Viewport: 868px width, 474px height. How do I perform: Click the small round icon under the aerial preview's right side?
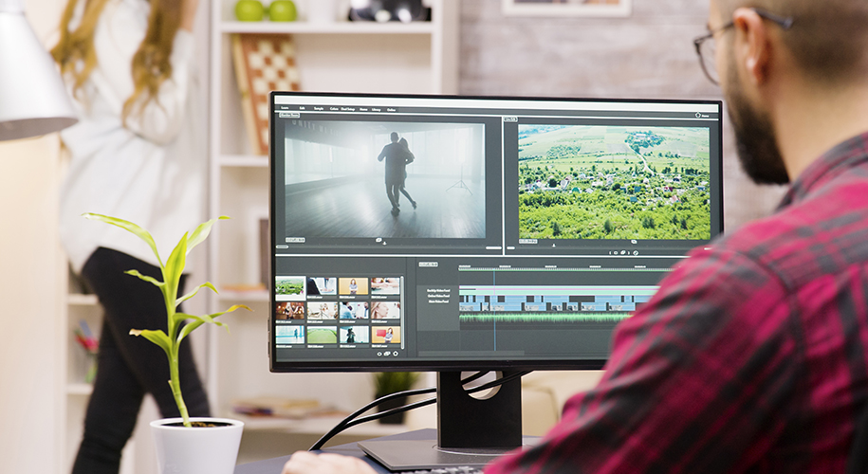click(x=634, y=242)
